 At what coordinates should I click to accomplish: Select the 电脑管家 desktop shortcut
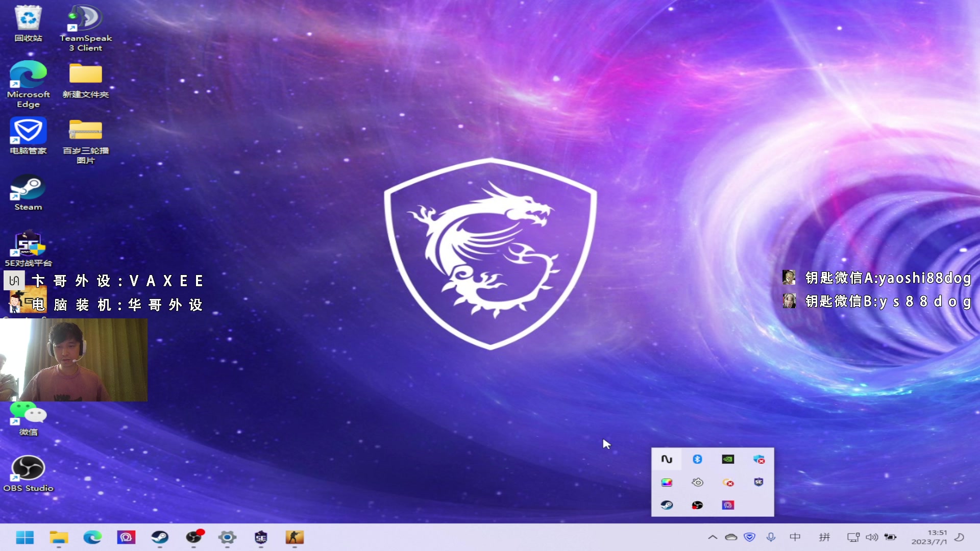(28, 136)
